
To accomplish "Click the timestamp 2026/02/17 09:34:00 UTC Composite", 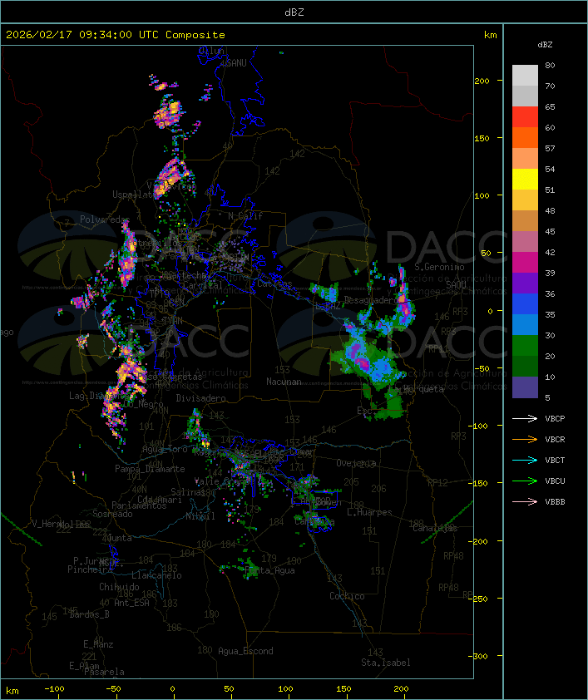I will click(x=116, y=35).
